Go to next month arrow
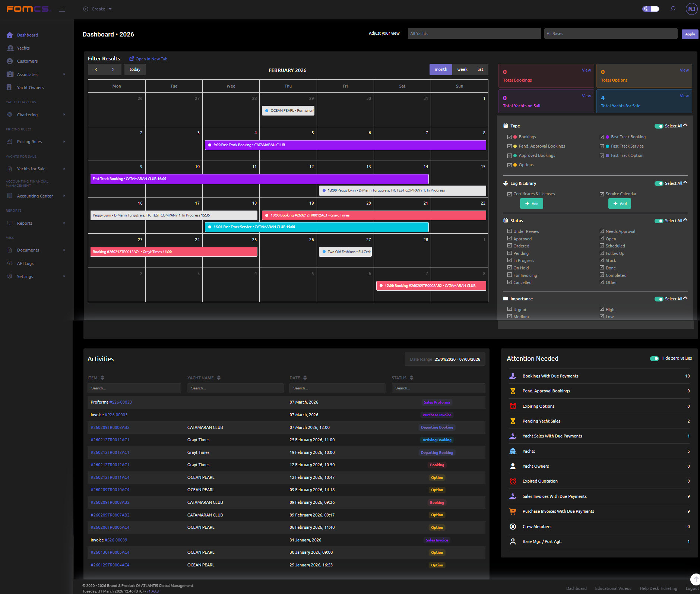The width and height of the screenshot is (700, 594). [113, 70]
